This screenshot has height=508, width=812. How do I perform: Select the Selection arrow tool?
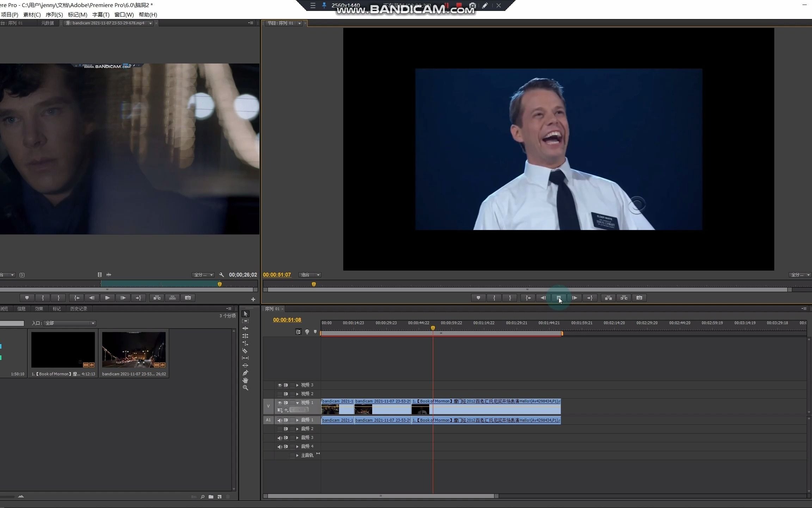click(246, 314)
